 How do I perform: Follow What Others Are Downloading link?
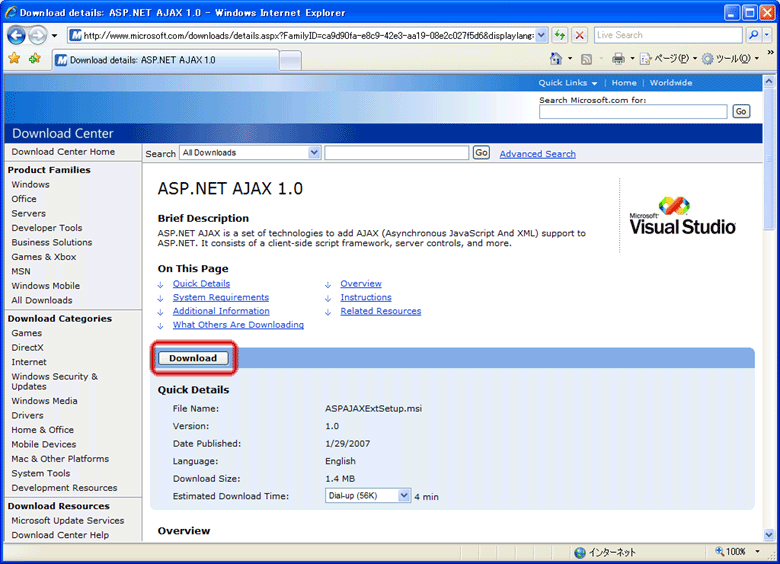click(x=238, y=325)
